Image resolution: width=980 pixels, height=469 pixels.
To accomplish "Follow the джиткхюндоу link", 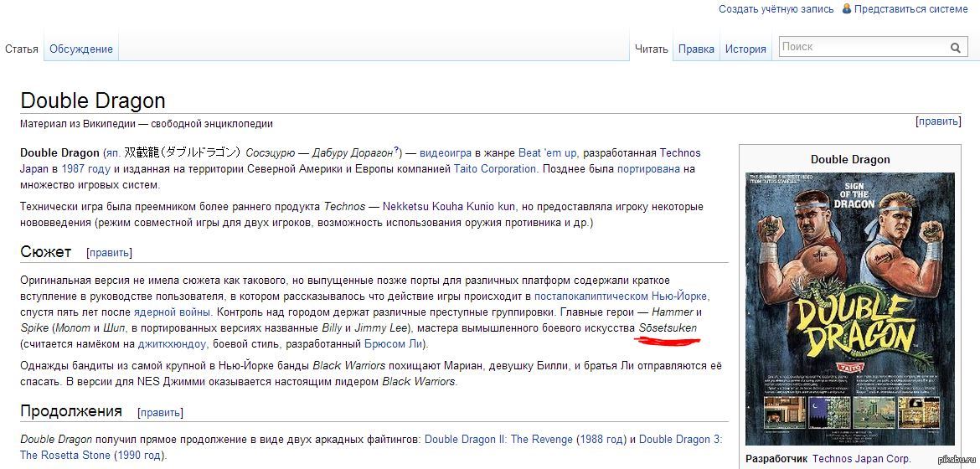I will point(172,343).
